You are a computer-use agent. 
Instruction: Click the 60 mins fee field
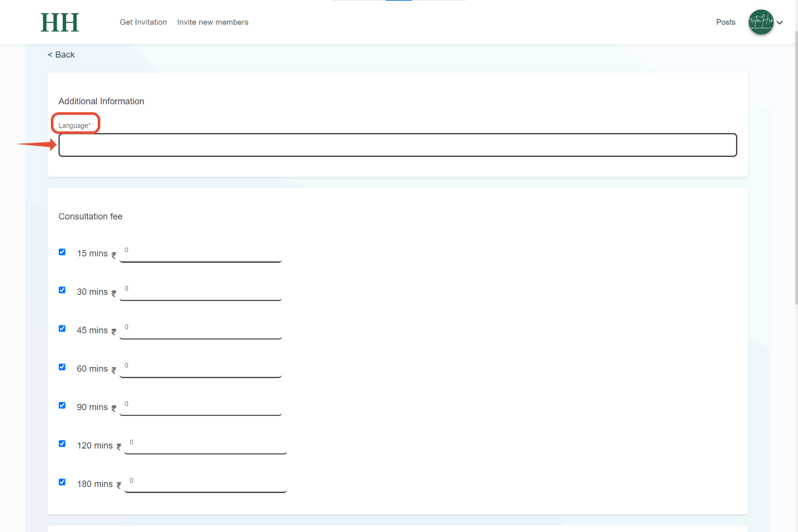click(201, 368)
